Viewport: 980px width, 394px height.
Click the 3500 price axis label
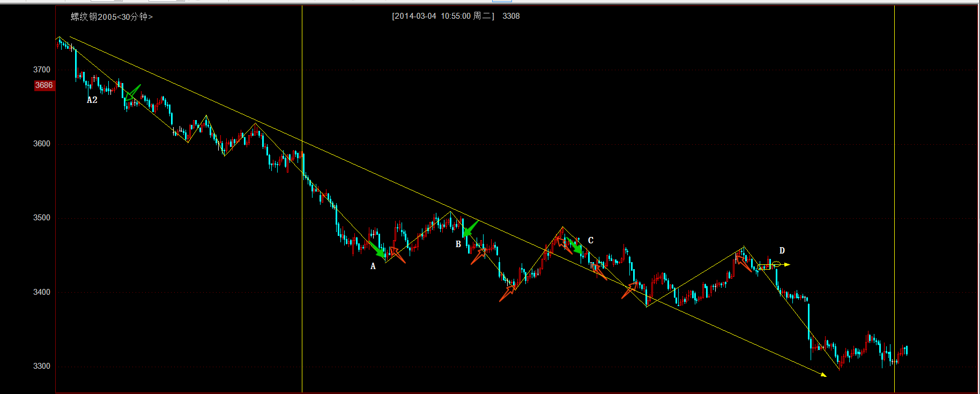point(42,218)
